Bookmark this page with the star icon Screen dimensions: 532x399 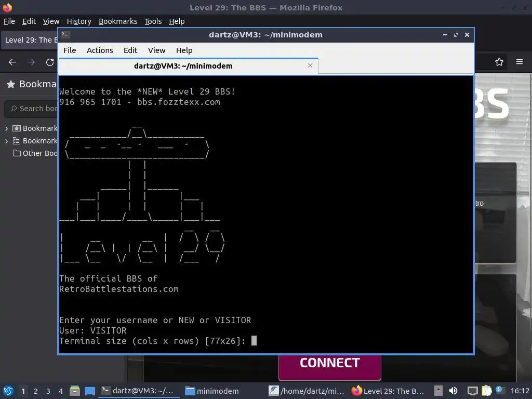(499, 62)
